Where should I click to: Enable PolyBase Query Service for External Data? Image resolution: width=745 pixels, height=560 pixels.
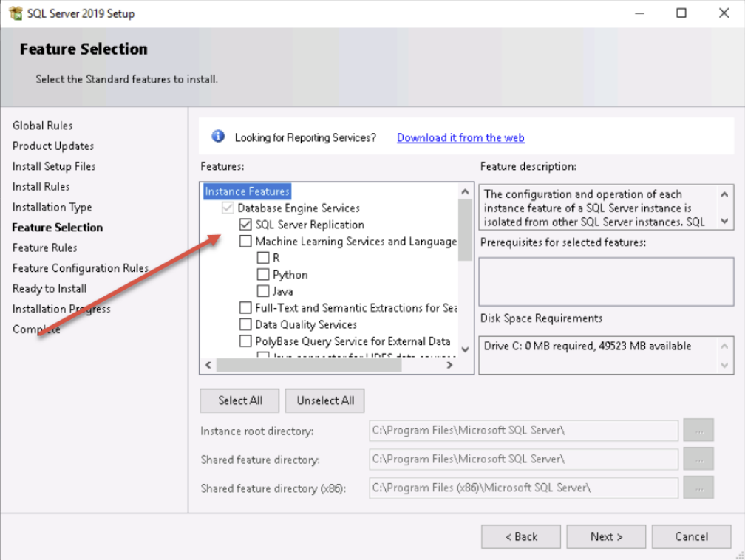[x=245, y=341]
